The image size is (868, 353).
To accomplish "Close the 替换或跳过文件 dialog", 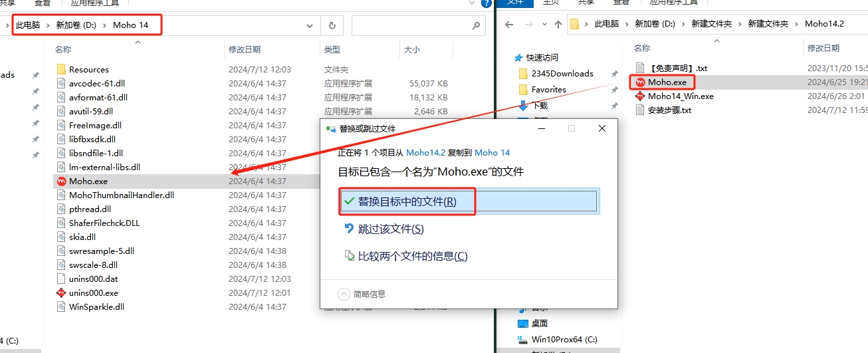I will [602, 128].
